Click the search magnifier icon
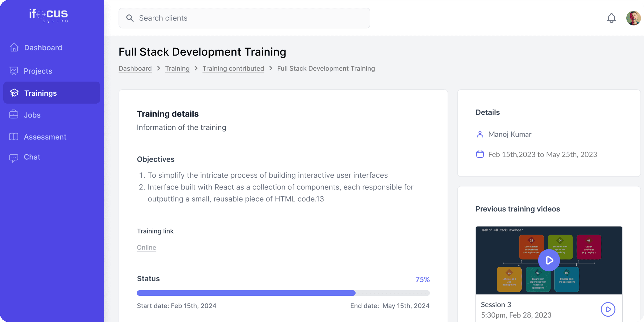Image resolution: width=644 pixels, height=322 pixels. (x=130, y=18)
